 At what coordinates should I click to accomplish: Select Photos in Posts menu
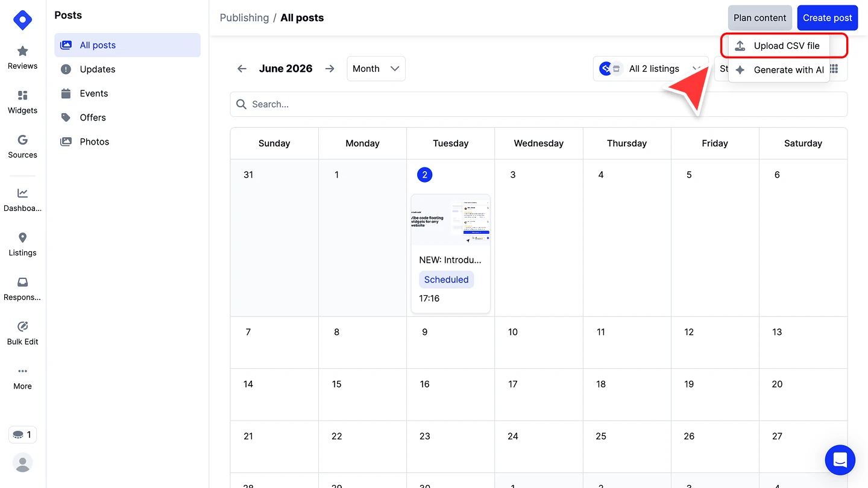click(x=127, y=142)
